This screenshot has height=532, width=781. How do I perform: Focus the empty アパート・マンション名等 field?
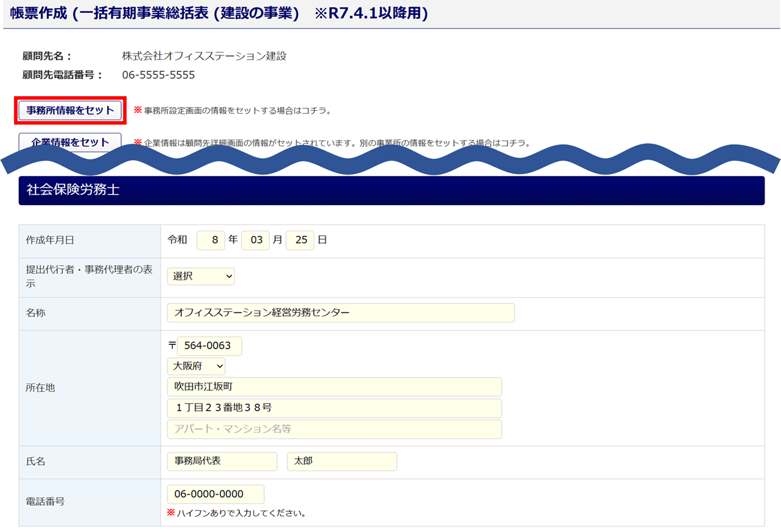tap(334, 429)
